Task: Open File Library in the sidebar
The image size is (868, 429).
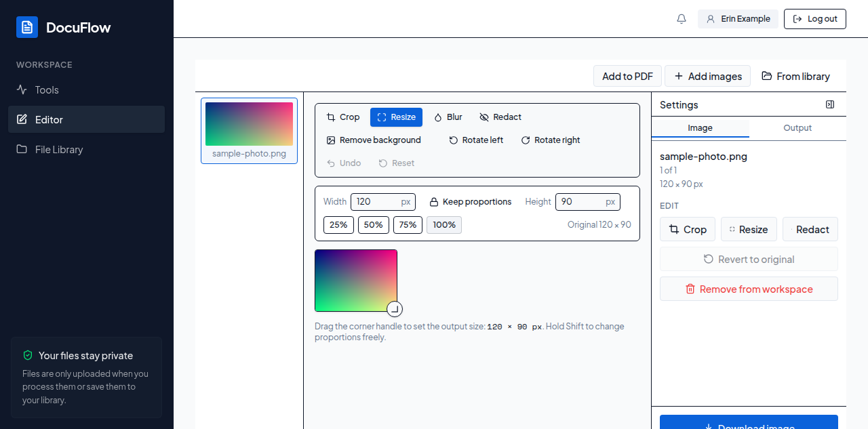Action: click(86, 149)
